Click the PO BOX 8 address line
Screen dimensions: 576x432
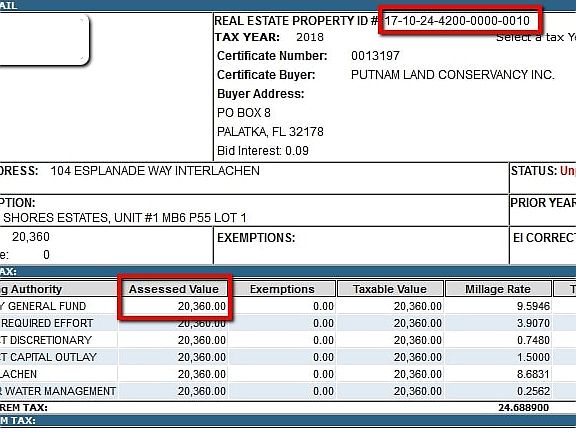[x=244, y=113]
